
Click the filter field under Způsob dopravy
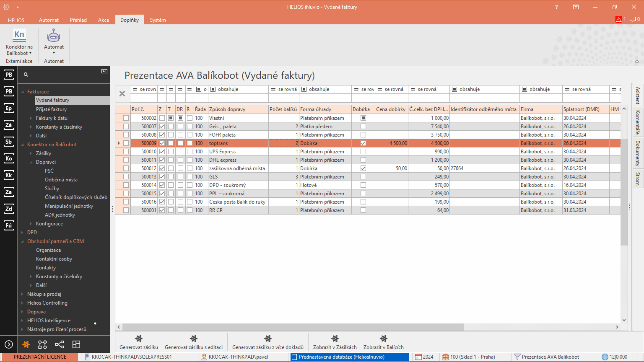[x=238, y=98]
